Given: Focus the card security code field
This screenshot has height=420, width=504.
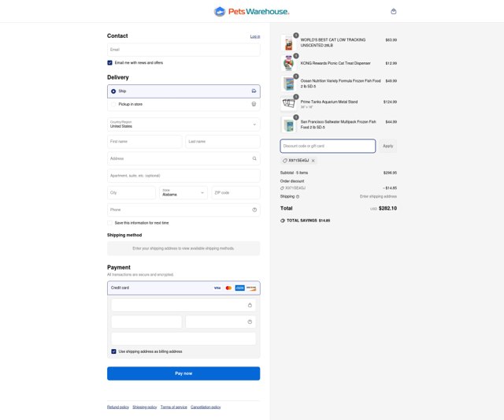Looking at the screenshot, I should click(220, 322).
